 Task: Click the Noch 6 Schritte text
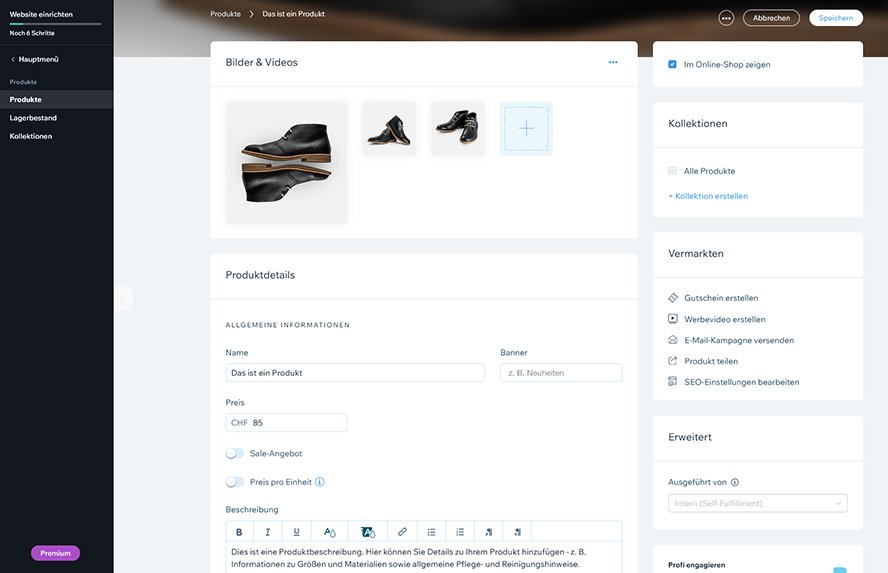[32, 33]
